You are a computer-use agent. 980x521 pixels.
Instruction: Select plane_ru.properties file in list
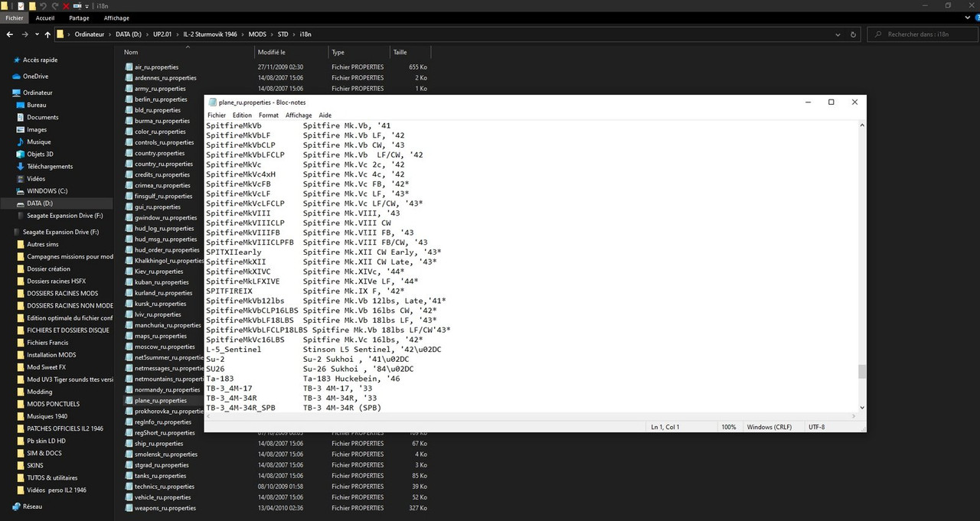tap(160, 400)
